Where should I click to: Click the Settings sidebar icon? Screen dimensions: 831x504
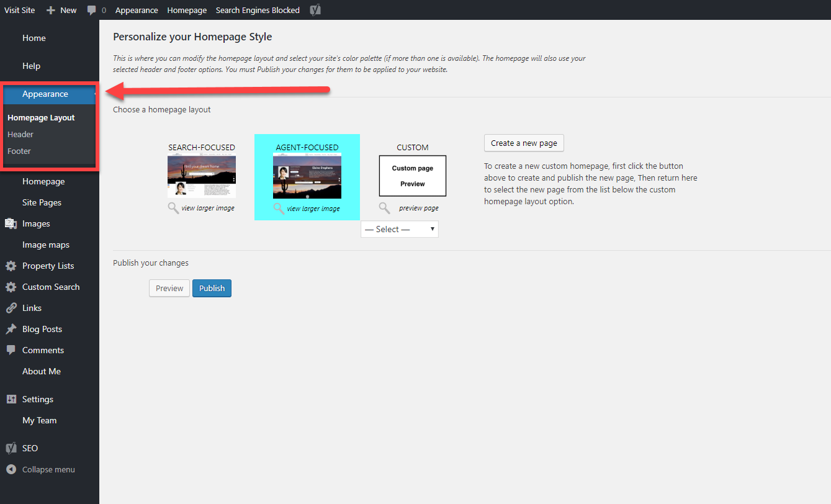tap(11, 399)
